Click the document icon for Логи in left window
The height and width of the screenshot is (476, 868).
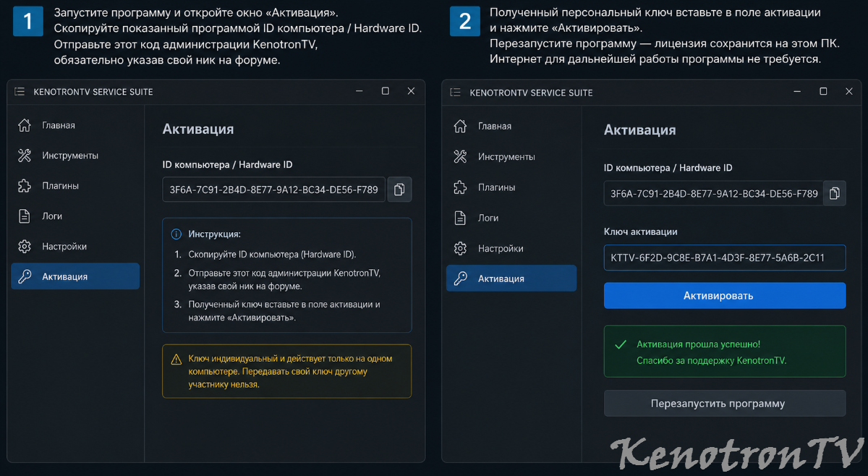pyautogui.click(x=25, y=216)
